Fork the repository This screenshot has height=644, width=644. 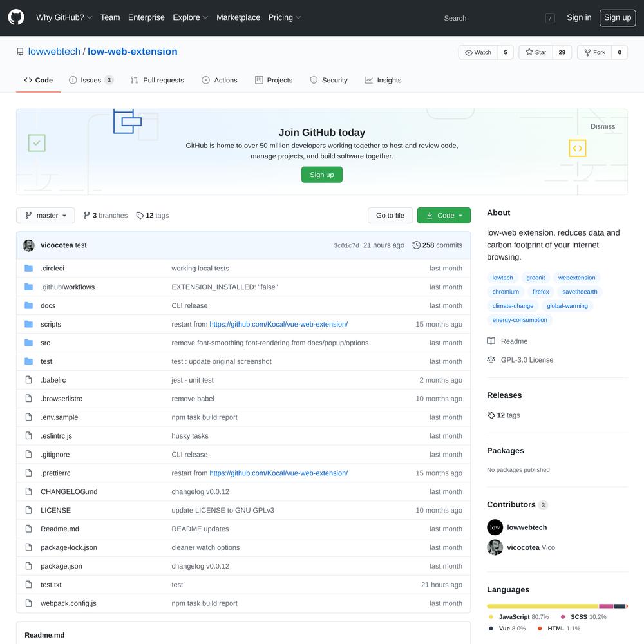[594, 52]
